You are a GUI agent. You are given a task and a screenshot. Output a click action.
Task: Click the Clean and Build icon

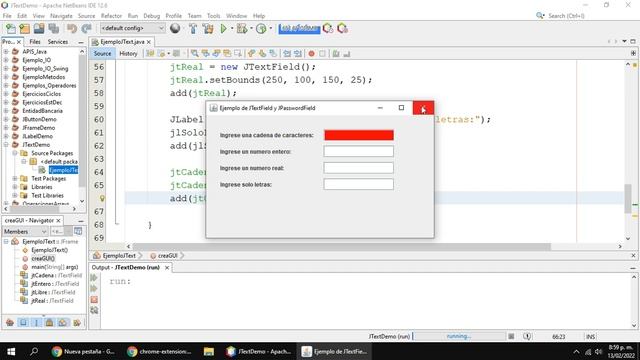(x=208, y=29)
